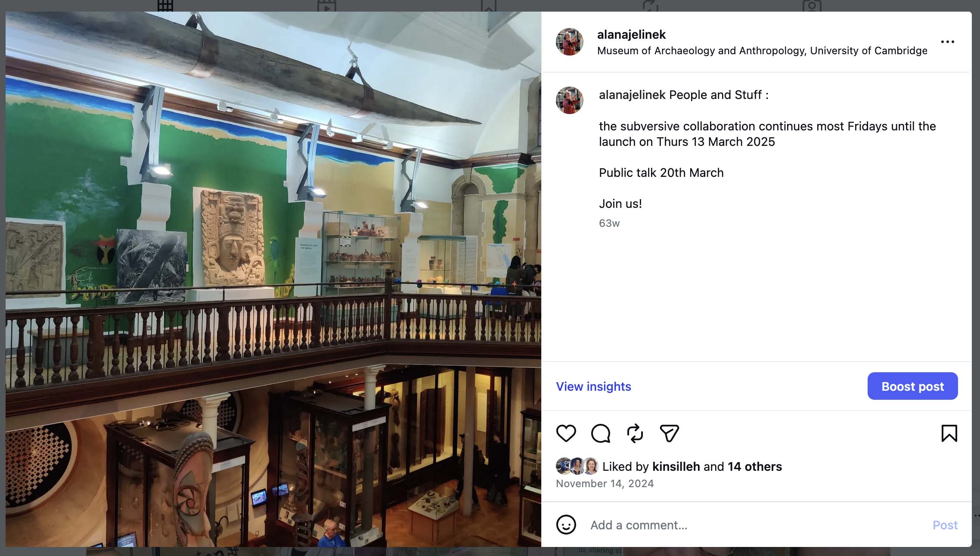Screen dimensions: 980x556
Task: Repost using the arrows icon
Action: tap(635, 433)
